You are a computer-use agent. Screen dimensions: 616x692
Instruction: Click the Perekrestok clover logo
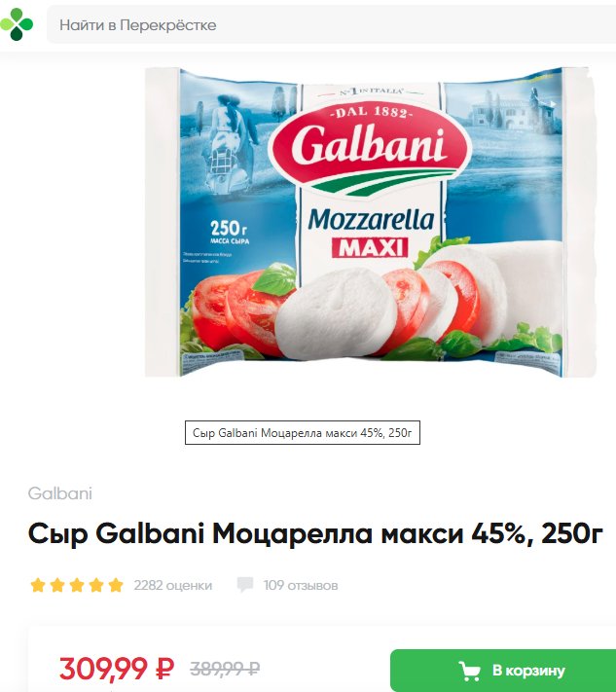(x=17, y=24)
